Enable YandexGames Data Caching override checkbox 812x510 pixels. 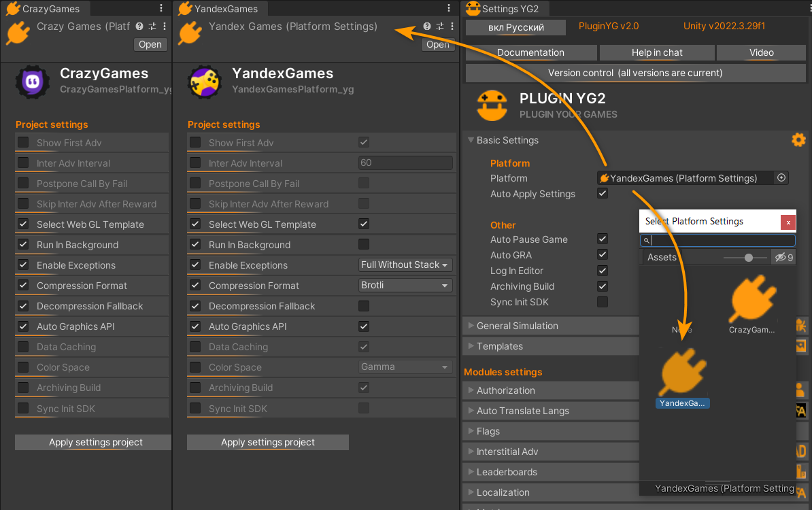click(195, 346)
